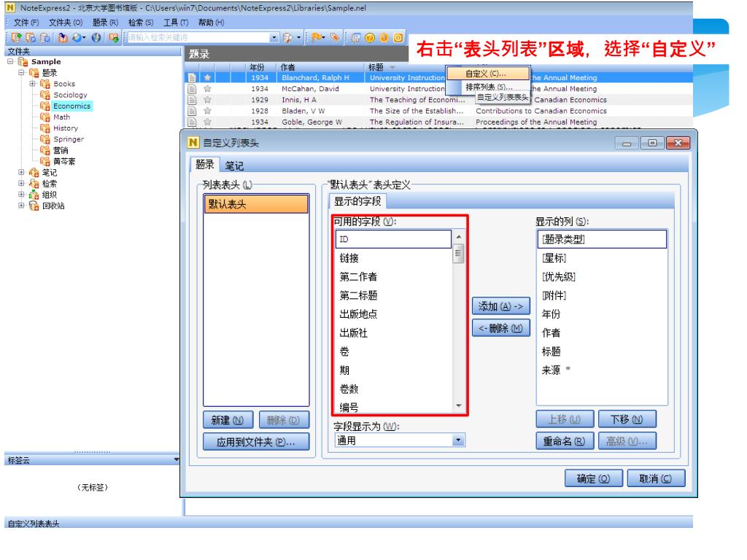Open the 文件夹 (O) menu
747x560 pixels.
(66, 23)
